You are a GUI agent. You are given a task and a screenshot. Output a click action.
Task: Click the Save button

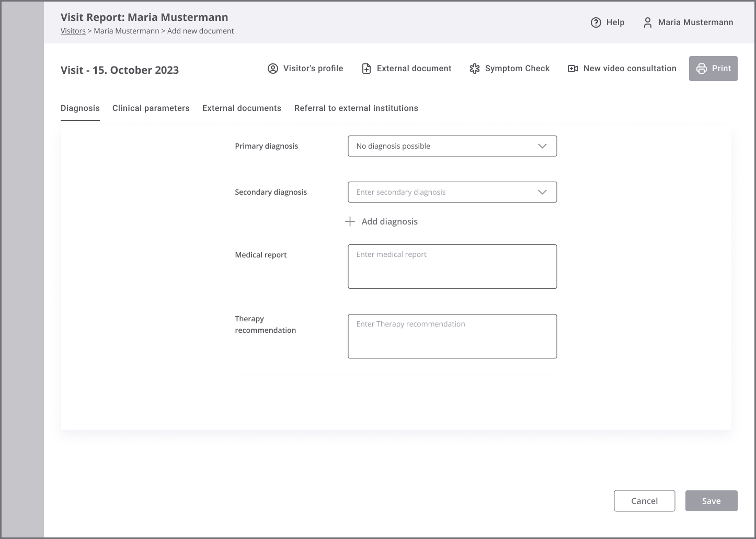pos(711,501)
